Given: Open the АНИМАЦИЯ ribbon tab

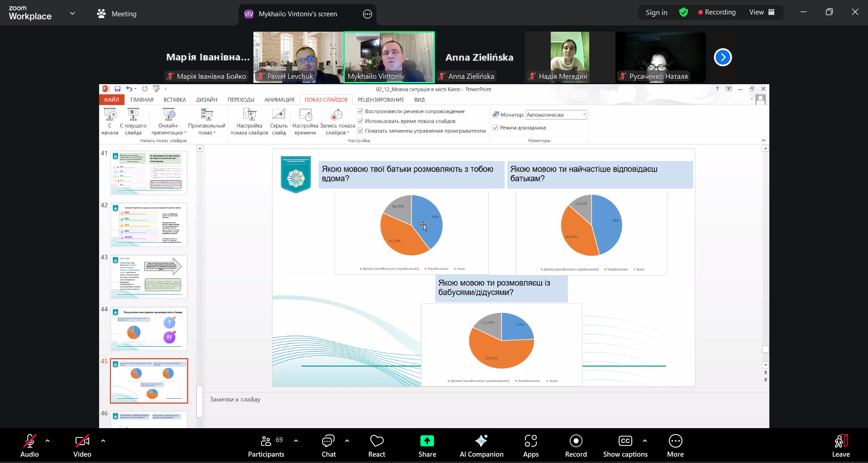Looking at the screenshot, I should (x=279, y=100).
